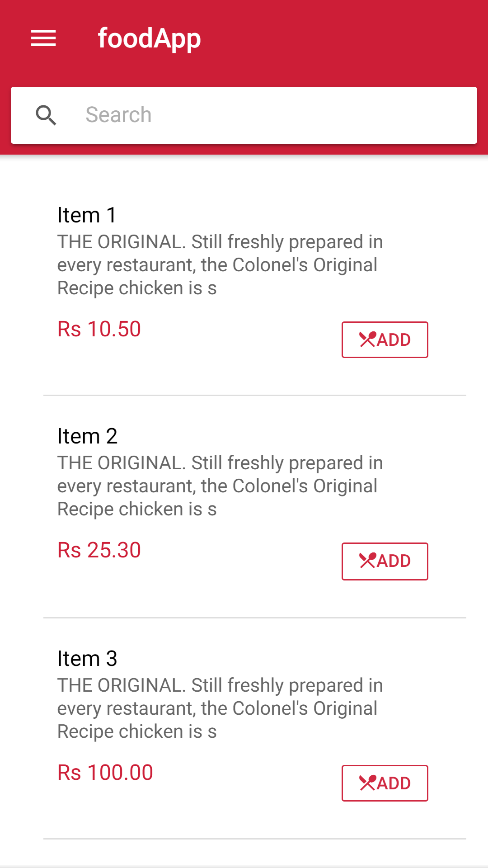The width and height of the screenshot is (488, 868).
Task: Select the Rs 25.30 price
Action: pyautogui.click(x=99, y=550)
